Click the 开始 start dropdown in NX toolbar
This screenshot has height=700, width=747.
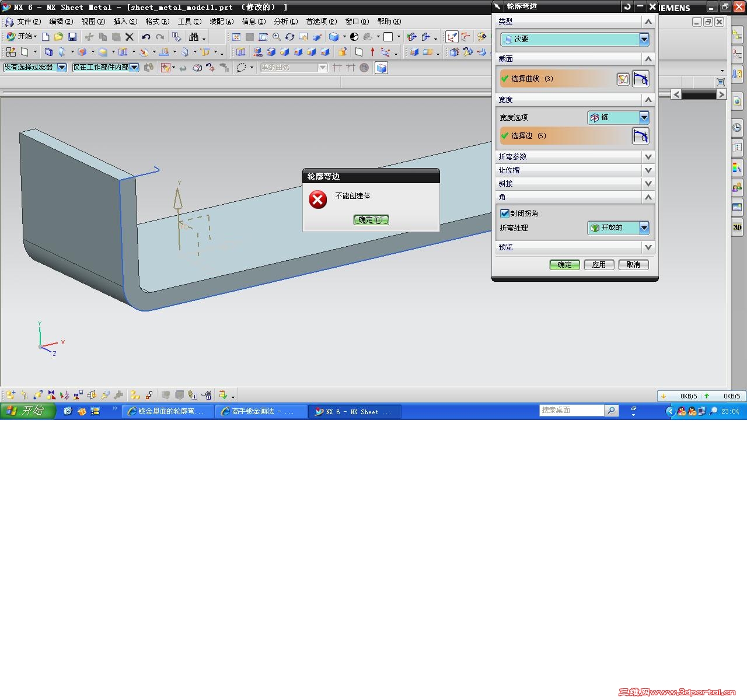(x=22, y=37)
